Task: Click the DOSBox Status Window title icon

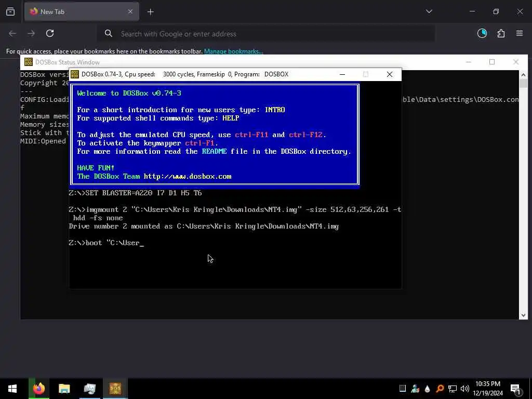Action: click(29, 62)
